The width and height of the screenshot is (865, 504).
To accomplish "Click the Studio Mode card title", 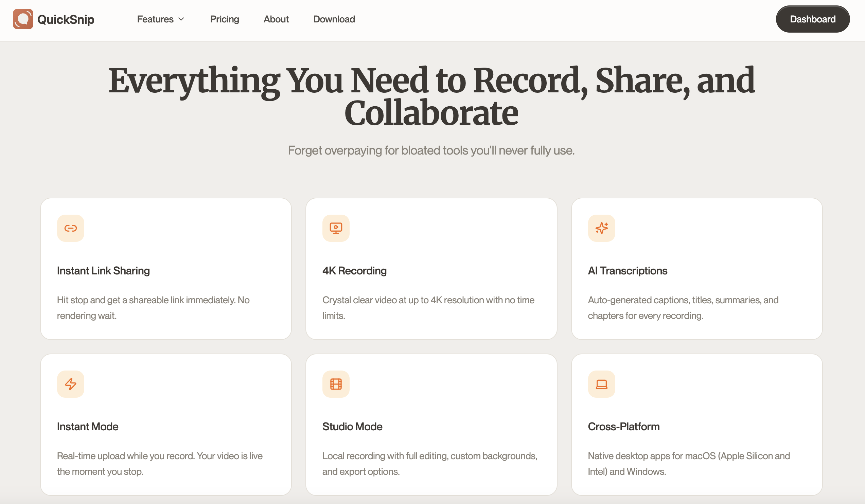I will click(x=352, y=427).
